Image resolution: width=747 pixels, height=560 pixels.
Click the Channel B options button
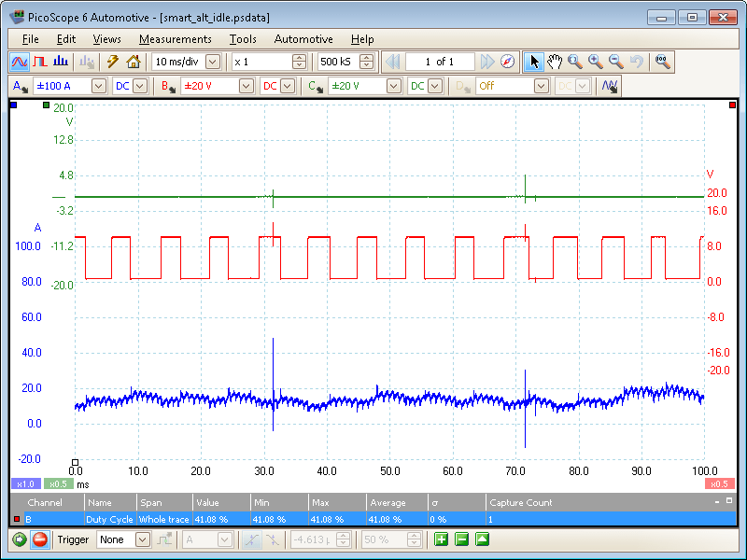[169, 86]
